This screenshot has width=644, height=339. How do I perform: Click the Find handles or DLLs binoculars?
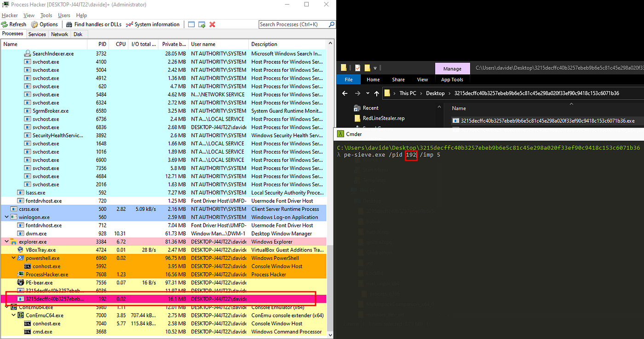69,24
